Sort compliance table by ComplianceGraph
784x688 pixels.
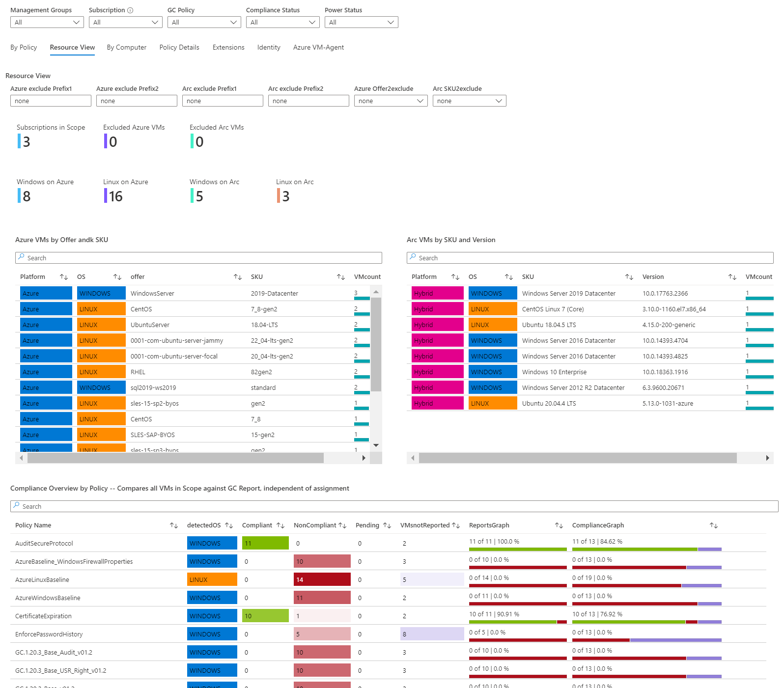714,525
